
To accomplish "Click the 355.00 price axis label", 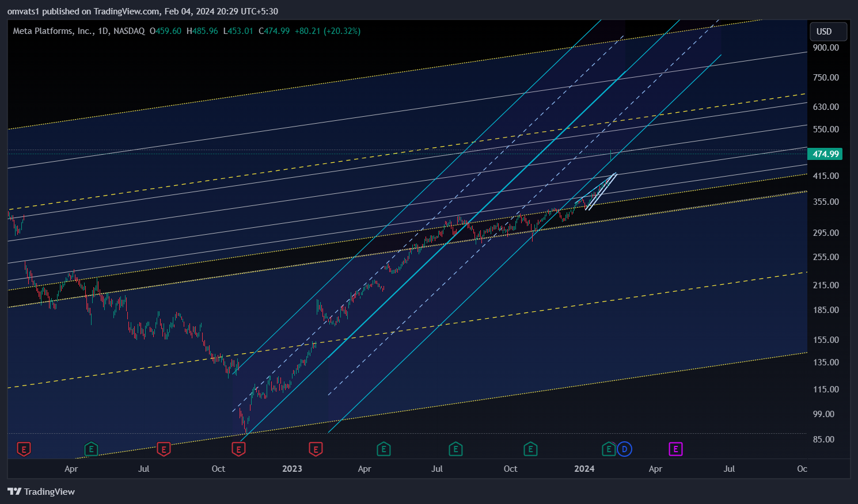I will (x=826, y=201).
